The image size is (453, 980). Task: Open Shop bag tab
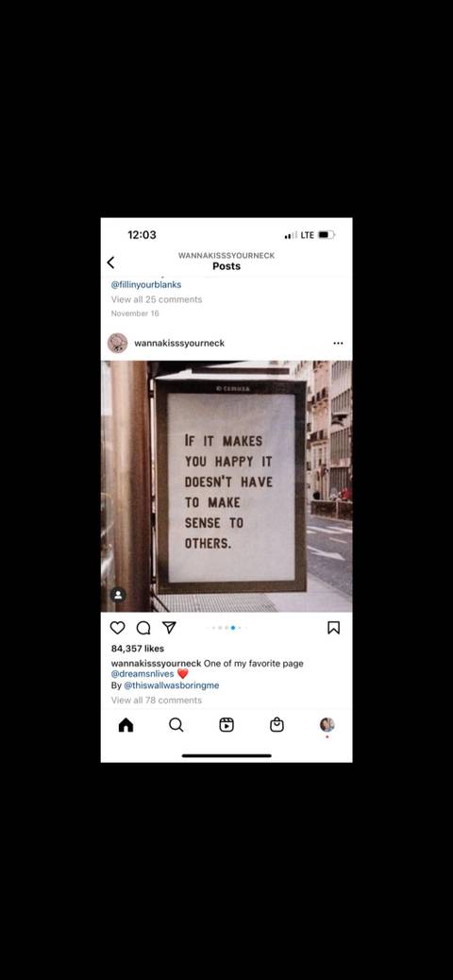click(277, 724)
